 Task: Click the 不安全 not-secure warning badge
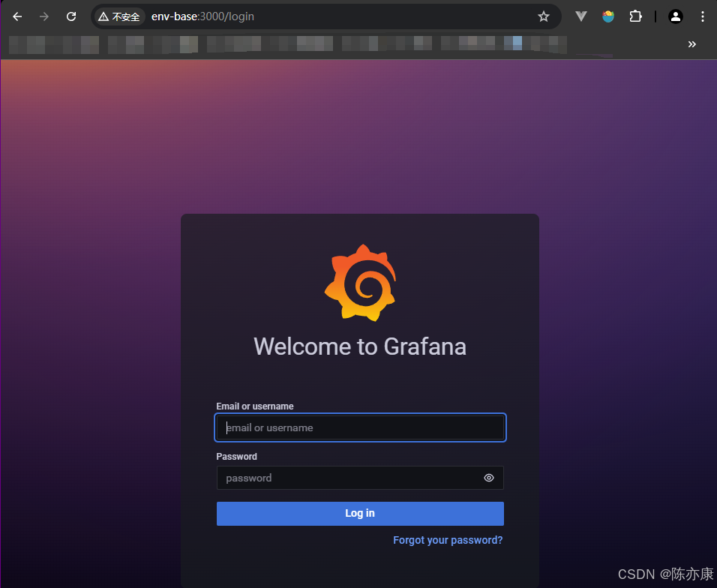coord(119,17)
